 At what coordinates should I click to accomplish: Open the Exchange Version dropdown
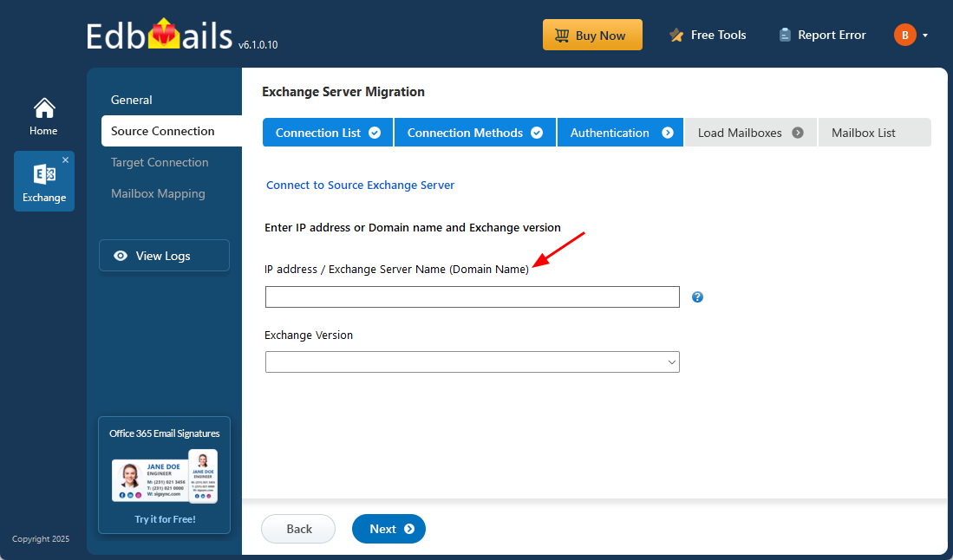473,362
